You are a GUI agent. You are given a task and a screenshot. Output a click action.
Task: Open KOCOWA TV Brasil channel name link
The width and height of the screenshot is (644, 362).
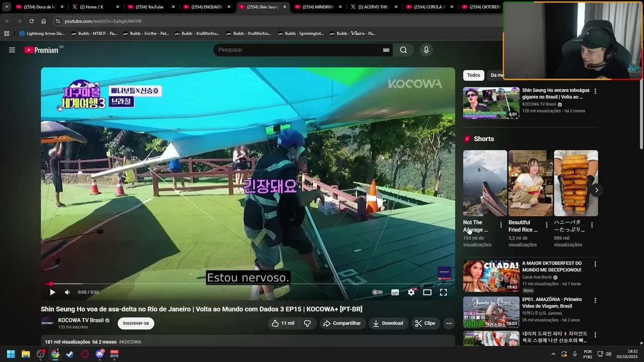coord(81,320)
